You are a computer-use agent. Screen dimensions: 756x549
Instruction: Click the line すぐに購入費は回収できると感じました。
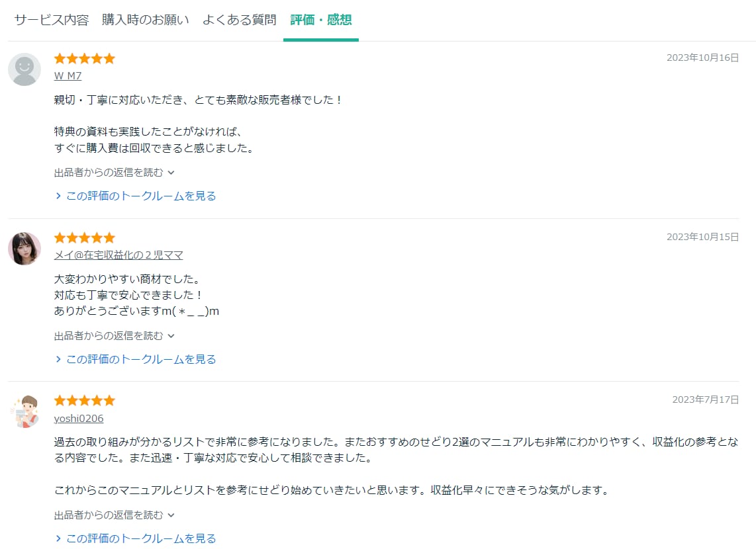(156, 148)
